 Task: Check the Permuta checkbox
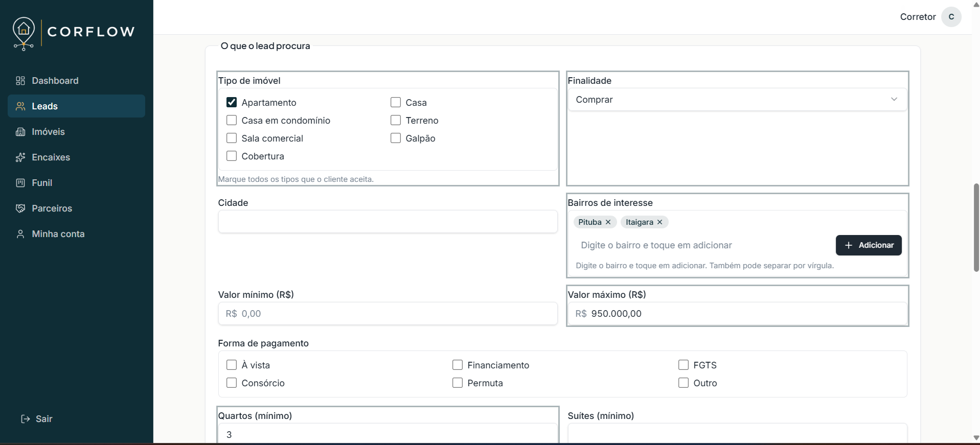click(x=458, y=383)
